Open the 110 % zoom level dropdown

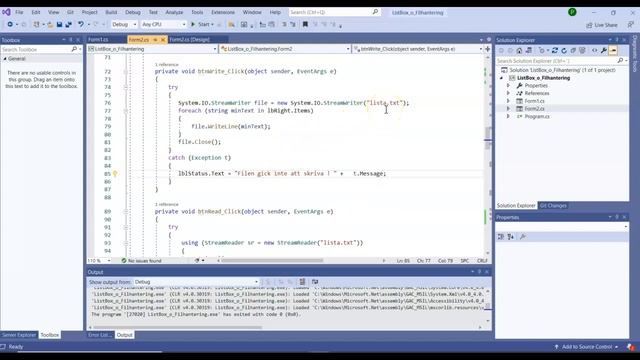point(99,260)
